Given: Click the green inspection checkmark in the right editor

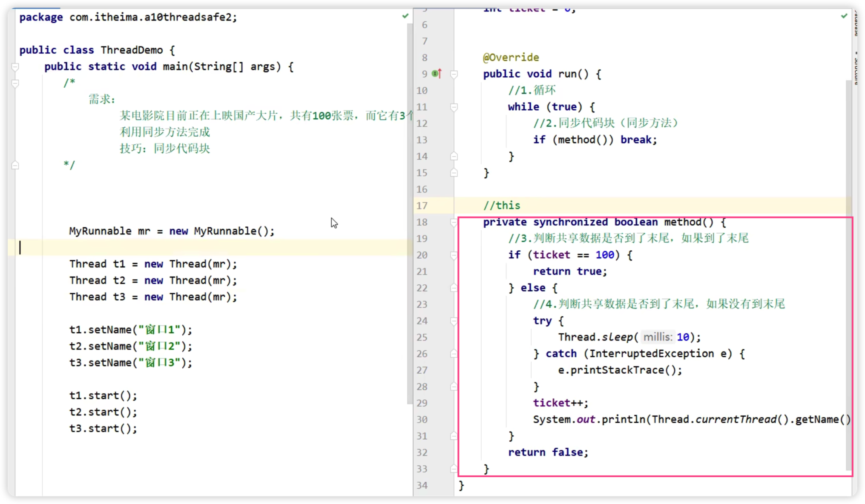Looking at the screenshot, I should click(x=844, y=16).
